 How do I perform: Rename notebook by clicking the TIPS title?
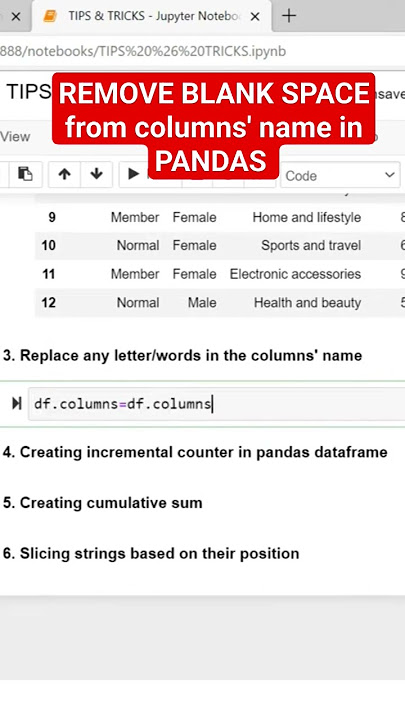[x=28, y=92]
